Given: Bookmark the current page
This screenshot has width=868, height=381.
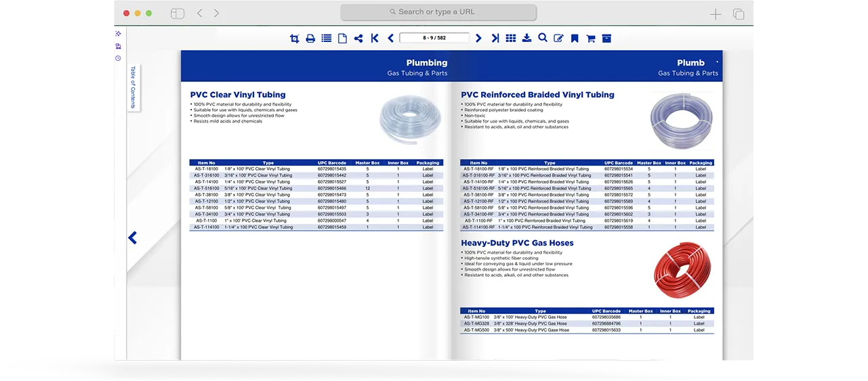Looking at the screenshot, I should (575, 39).
